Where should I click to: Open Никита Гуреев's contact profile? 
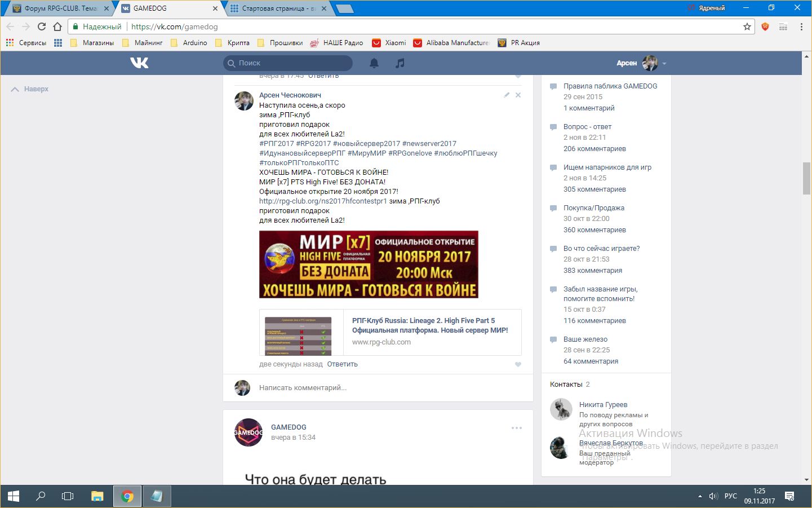(x=603, y=405)
